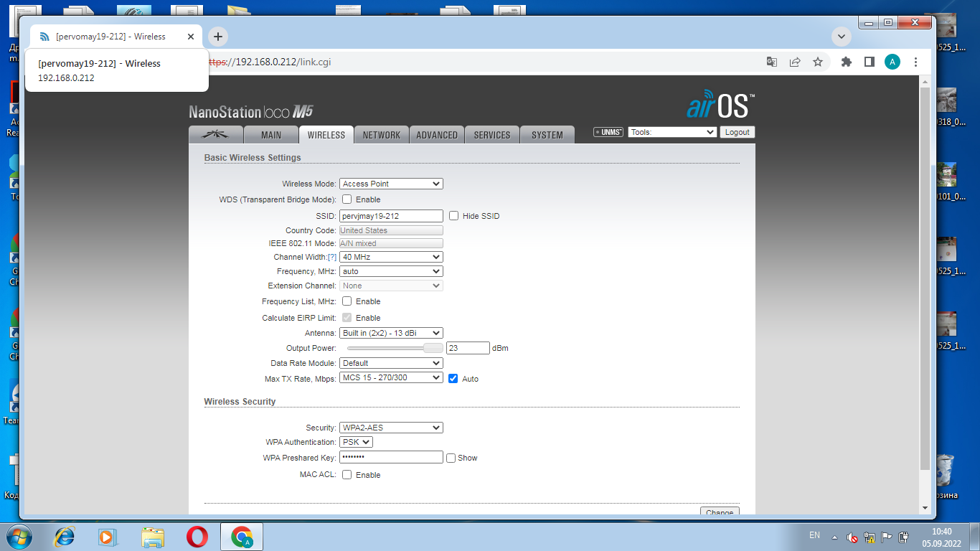Open the SERVICES tab
980x551 pixels.
point(492,135)
